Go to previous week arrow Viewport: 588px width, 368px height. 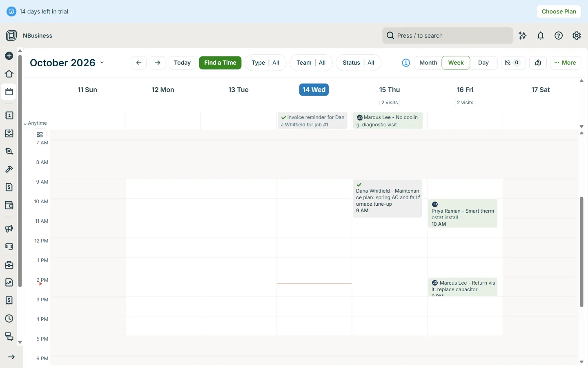click(139, 63)
